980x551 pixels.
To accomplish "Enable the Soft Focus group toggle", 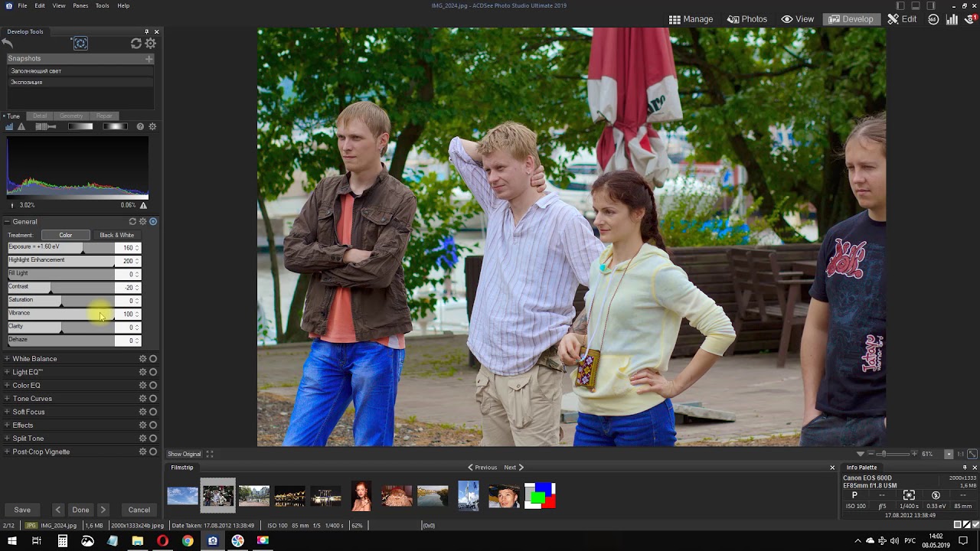I will pos(153,412).
